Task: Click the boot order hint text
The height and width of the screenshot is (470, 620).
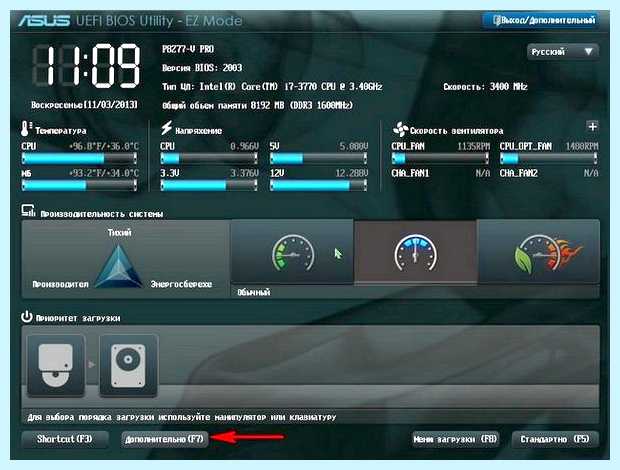Action: tap(182, 417)
